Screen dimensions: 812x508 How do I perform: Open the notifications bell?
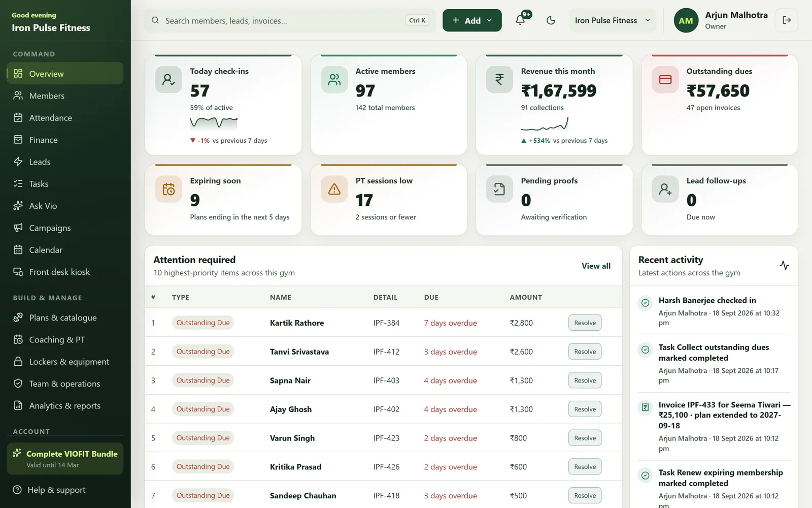[520, 20]
